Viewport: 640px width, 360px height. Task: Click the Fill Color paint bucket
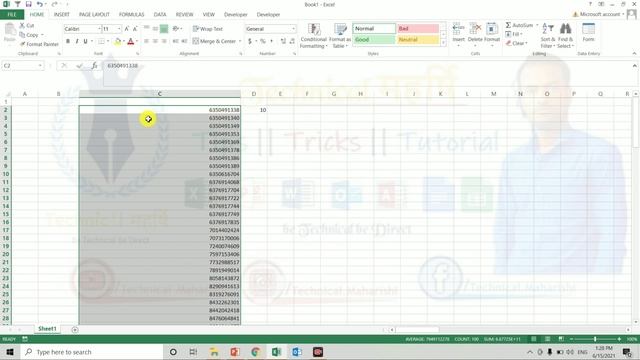[x=118, y=41]
